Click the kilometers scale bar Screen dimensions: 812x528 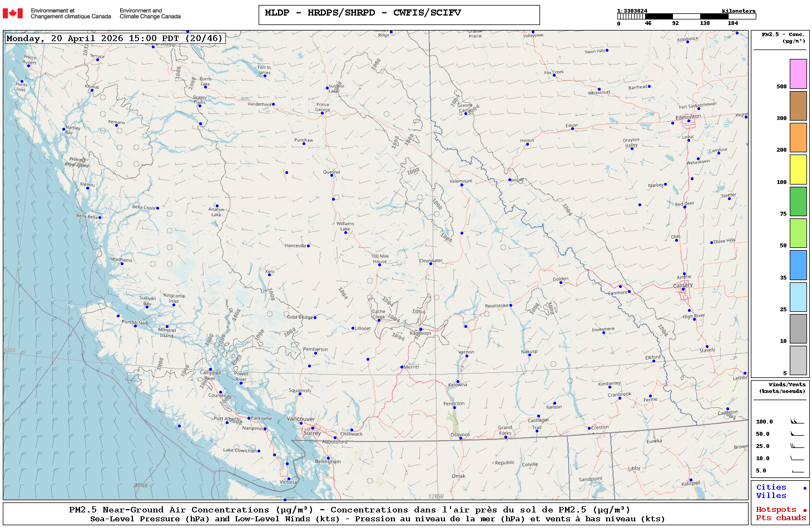coord(686,17)
